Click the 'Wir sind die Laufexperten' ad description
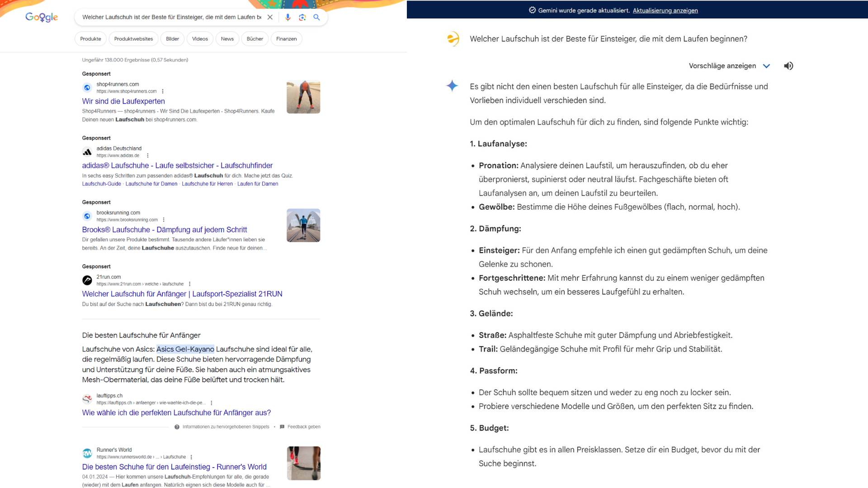The image size is (868, 488). click(x=178, y=115)
